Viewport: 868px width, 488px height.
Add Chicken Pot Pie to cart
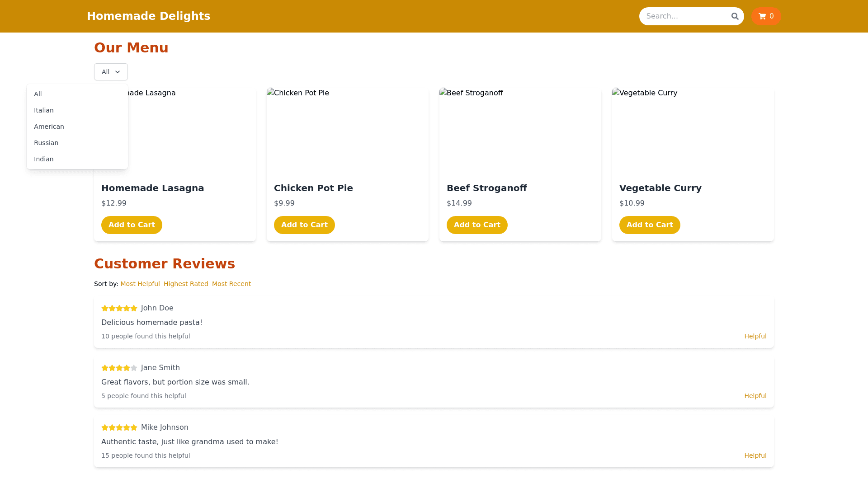(304, 225)
